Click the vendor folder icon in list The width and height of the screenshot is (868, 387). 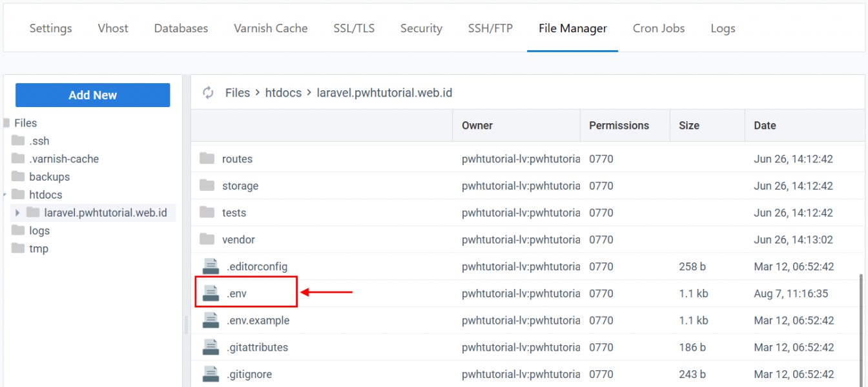(207, 239)
